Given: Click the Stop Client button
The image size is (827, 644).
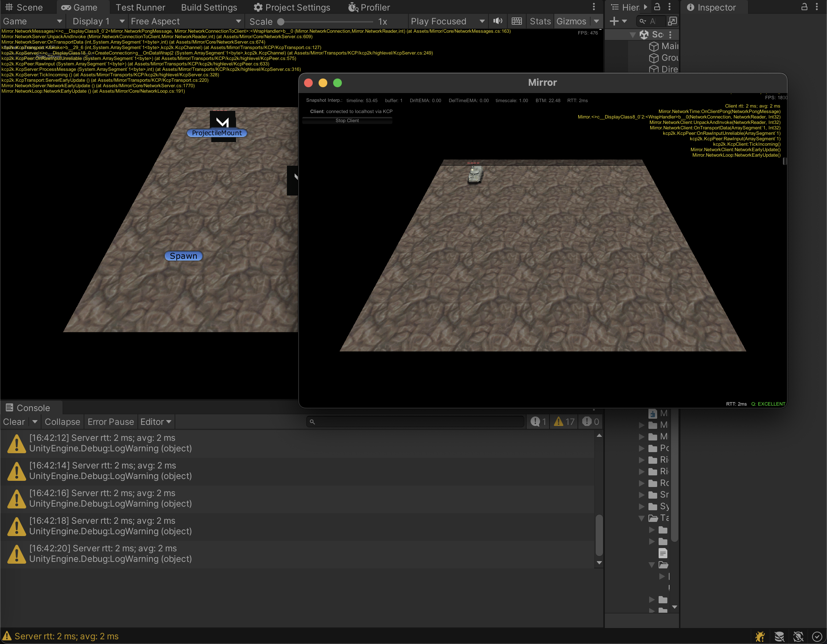Looking at the screenshot, I should pos(347,121).
